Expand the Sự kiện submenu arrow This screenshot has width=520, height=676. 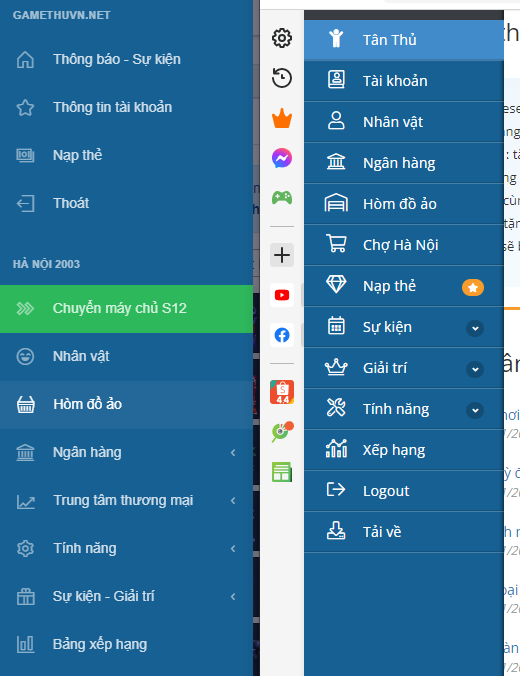pos(475,328)
